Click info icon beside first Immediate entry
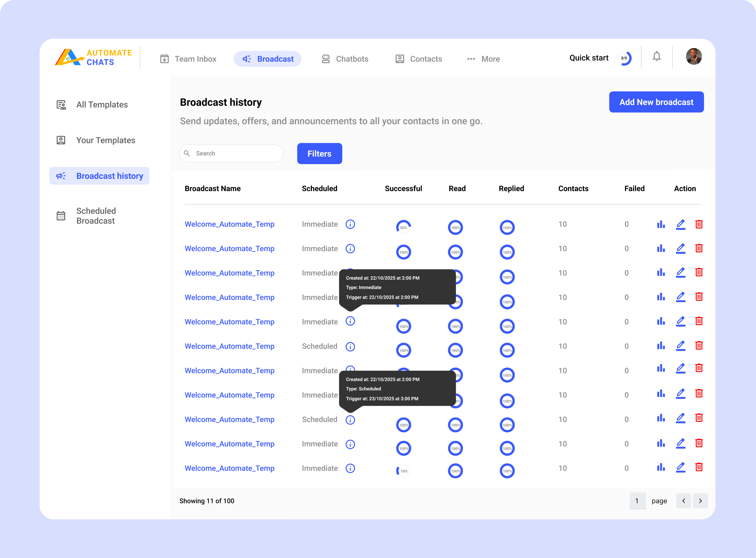This screenshot has width=756, height=558. click(350, 224)
